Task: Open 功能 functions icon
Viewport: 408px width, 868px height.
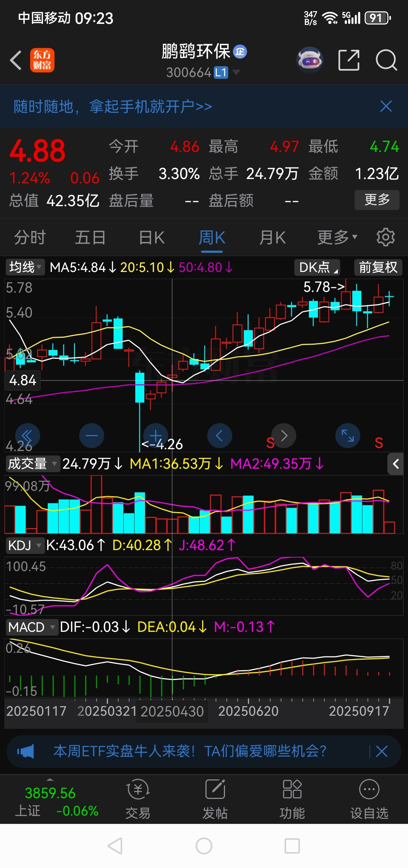Action: point(292,799)
